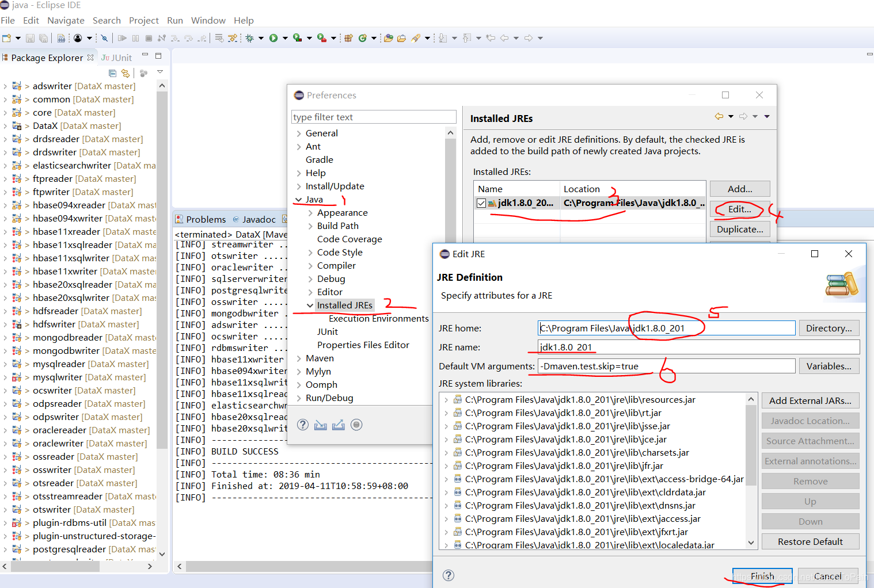Open the Navigate menu
The image size is (874, 588).
tap(66, 20)
